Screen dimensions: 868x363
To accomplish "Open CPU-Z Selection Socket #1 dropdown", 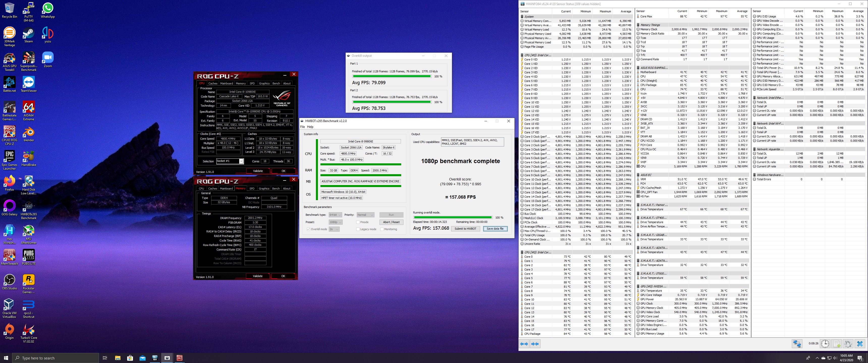I will point(230,161).
